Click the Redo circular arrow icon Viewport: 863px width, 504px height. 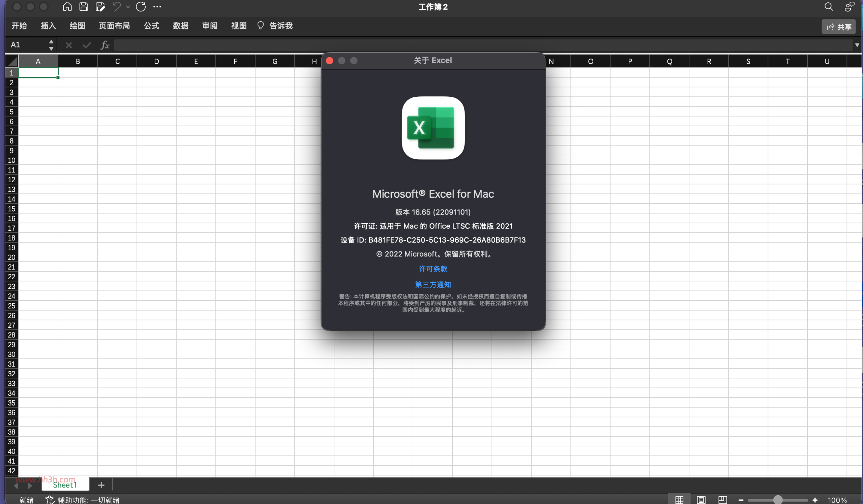(x=141, y=6)
